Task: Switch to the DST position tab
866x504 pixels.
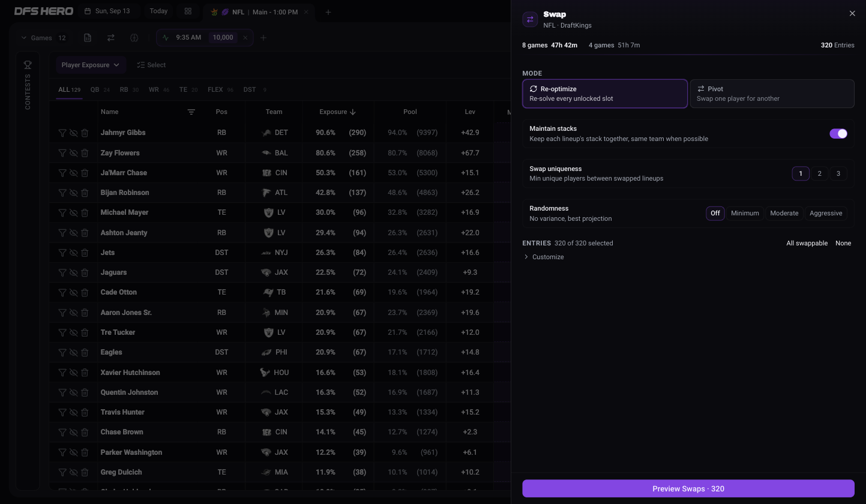Action: (254, 90)
